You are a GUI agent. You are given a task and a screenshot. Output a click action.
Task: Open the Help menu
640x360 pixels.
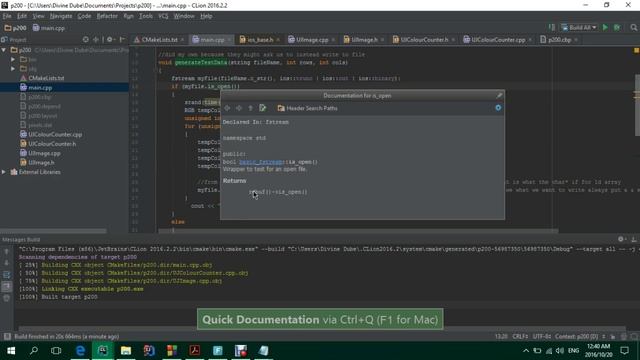click(x=206, y=16)
